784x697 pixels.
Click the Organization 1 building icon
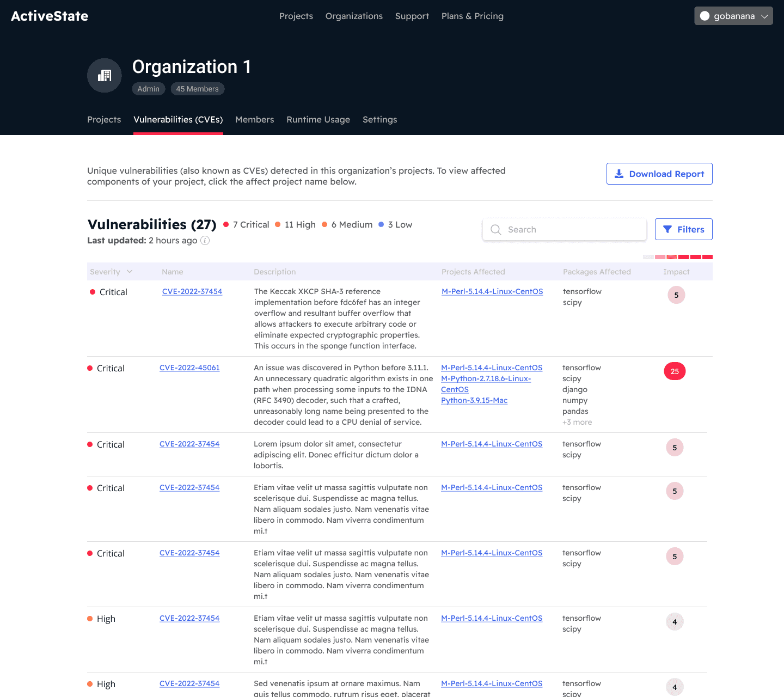pos(105,76)
